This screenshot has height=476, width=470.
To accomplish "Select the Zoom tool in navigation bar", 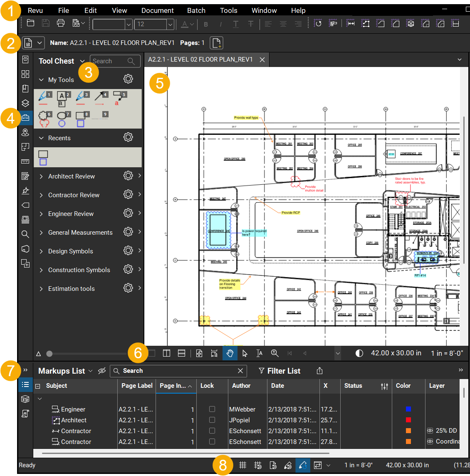I will (275, 353).
